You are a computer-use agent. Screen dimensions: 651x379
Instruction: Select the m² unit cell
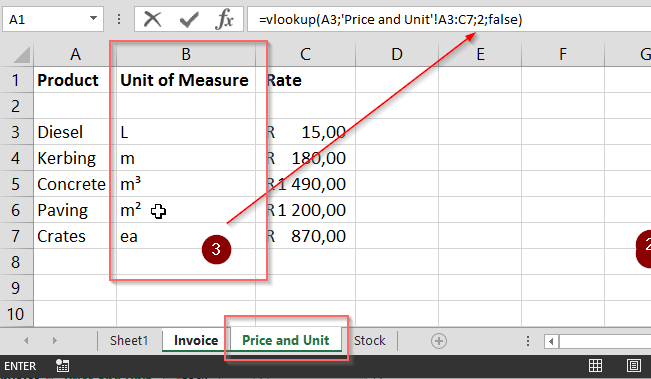tap(186, 210)
